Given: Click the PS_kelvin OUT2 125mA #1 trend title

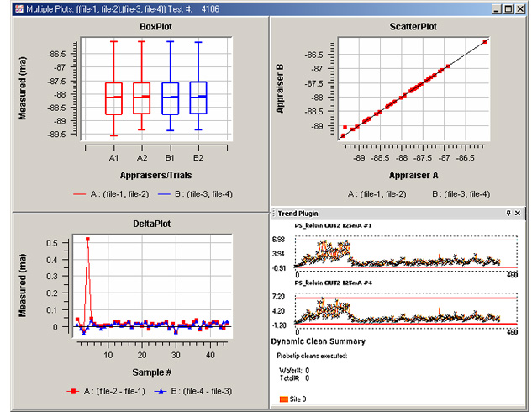Looking at the screenshot, I should click(x=333, y=225).
